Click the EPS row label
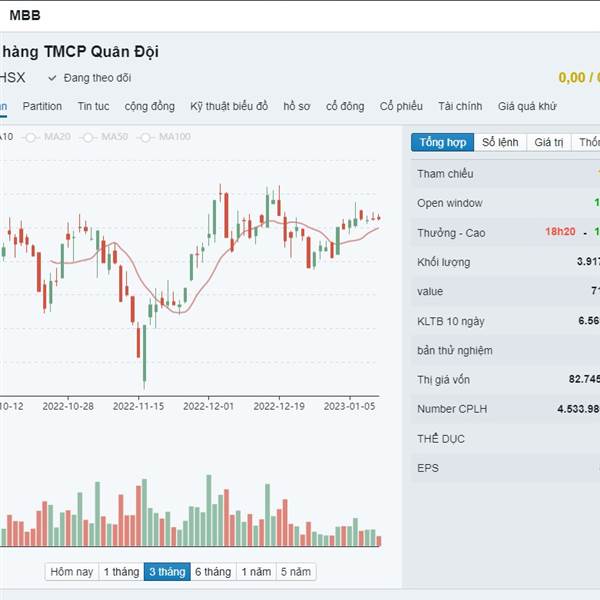Screen dimensions: 600x600 [x=428, y=468]
